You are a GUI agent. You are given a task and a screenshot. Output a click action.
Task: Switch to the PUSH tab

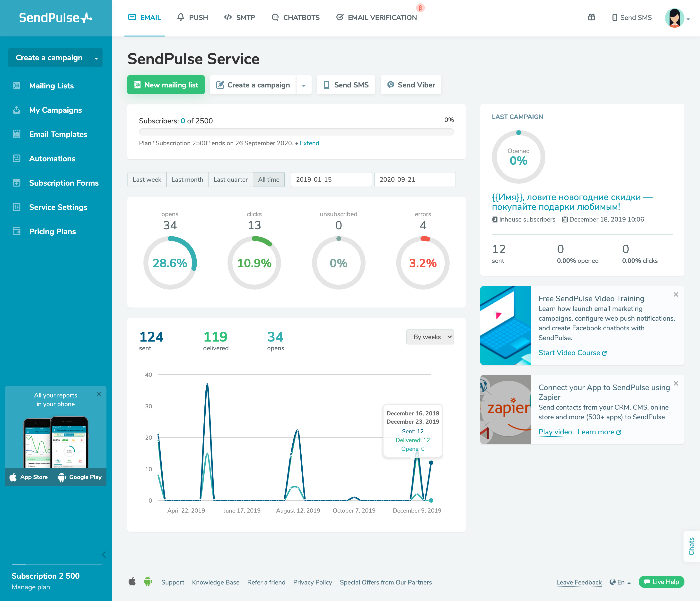[192, 17]
